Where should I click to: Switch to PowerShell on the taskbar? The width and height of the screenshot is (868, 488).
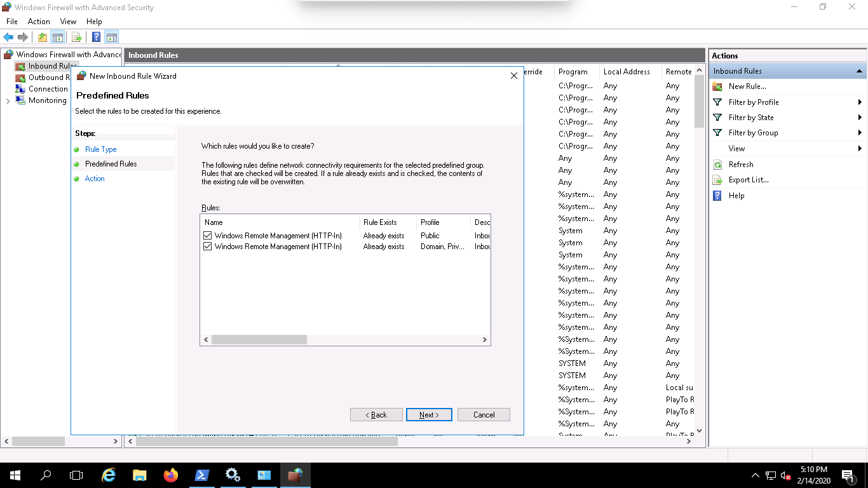coord(202,475)
